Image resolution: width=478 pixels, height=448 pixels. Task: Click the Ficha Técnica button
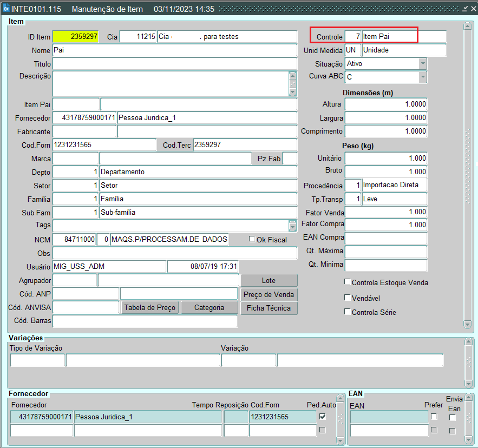pos(269,308)
